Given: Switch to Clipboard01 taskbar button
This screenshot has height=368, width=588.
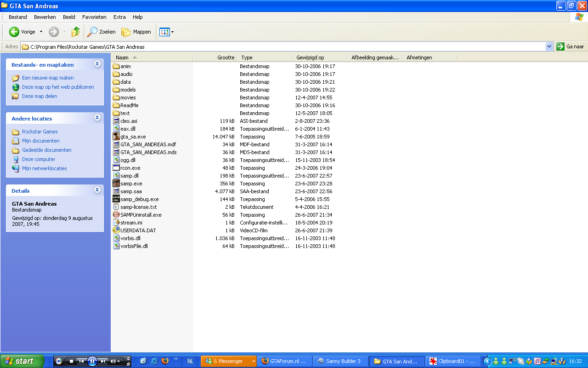Looking at the screenshot, I should 453,361.
